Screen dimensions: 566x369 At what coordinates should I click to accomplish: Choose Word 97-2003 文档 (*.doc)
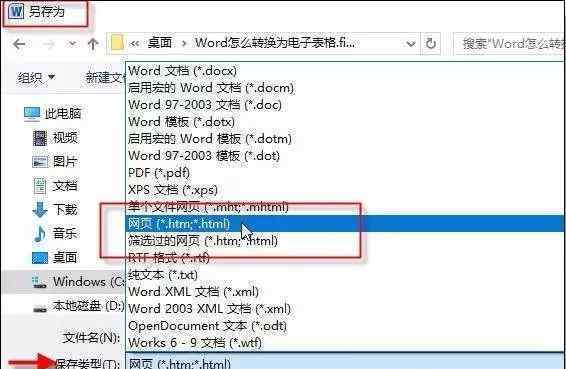point(345,105)
